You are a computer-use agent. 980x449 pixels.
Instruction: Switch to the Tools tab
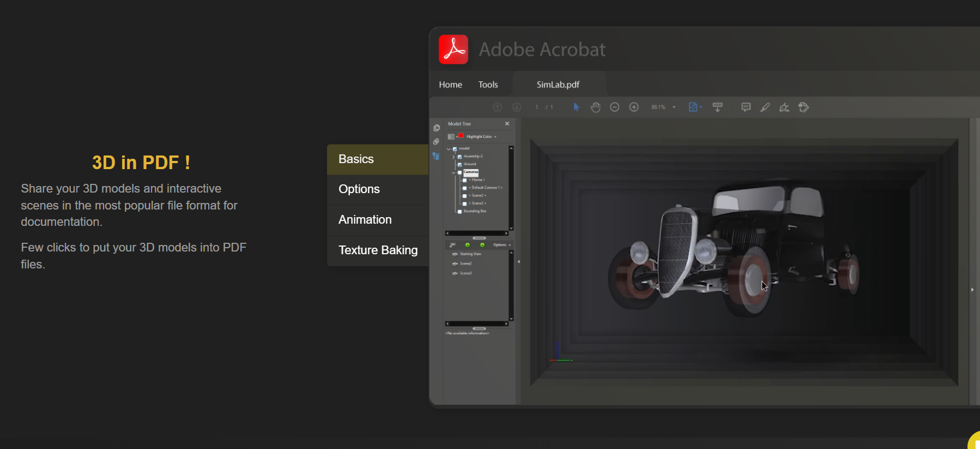click(x=488, y=85)
